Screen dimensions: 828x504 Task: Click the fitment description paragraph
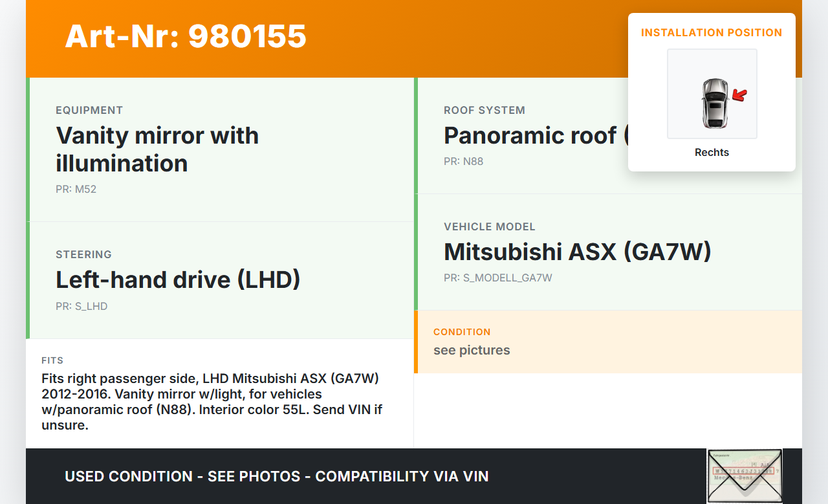pyautogui.click(x=212, y=401)
